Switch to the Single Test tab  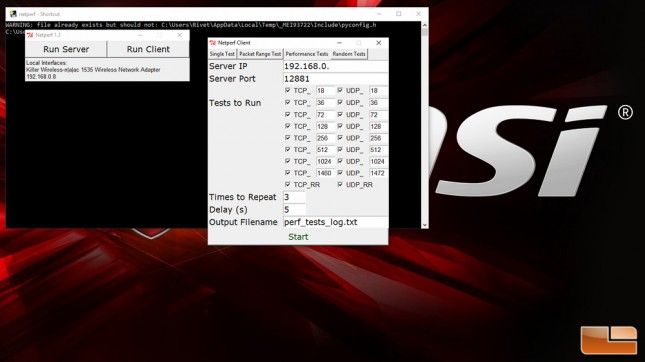pos(222,54)
